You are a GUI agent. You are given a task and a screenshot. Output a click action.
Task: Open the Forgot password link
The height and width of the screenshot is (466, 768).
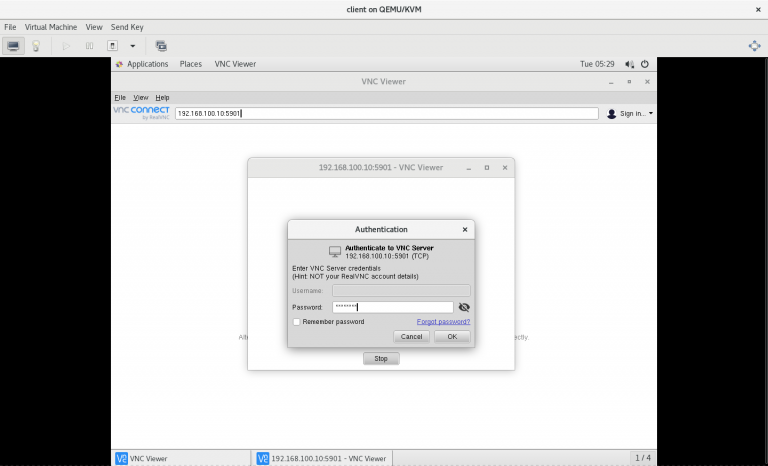[443, 322]
